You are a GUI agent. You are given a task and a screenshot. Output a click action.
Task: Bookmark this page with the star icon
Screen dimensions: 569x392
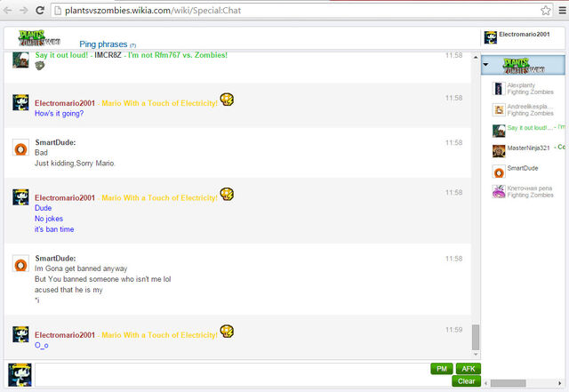pos(545,10)
